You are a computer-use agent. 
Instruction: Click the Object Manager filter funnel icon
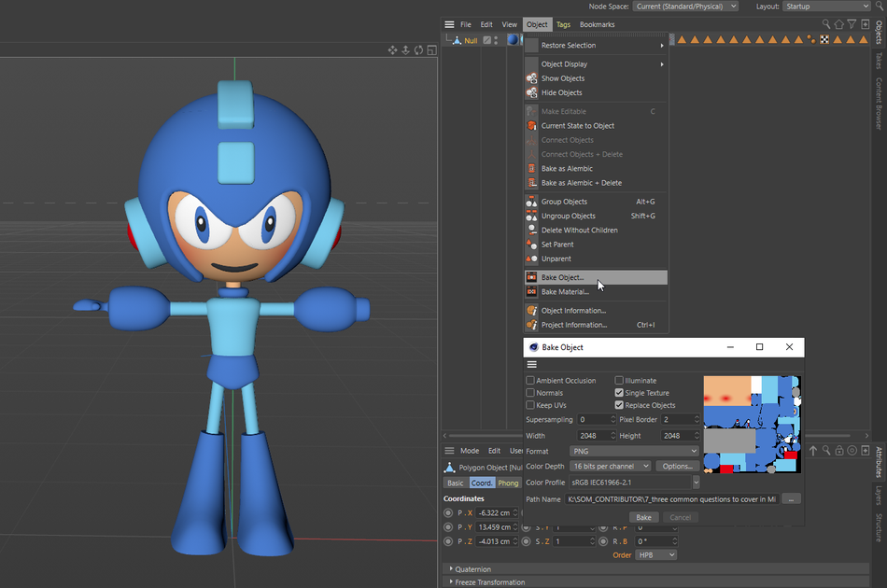click(x=852, y=24)
